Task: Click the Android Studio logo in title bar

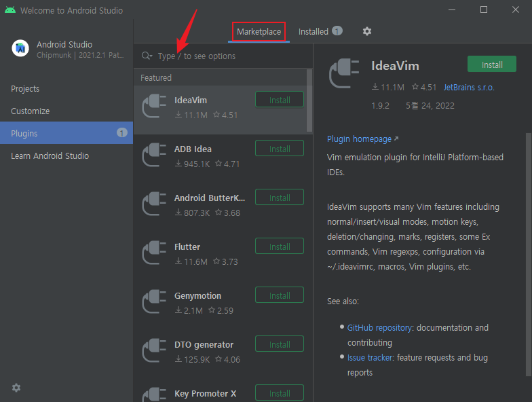Action: coord(9,10)
